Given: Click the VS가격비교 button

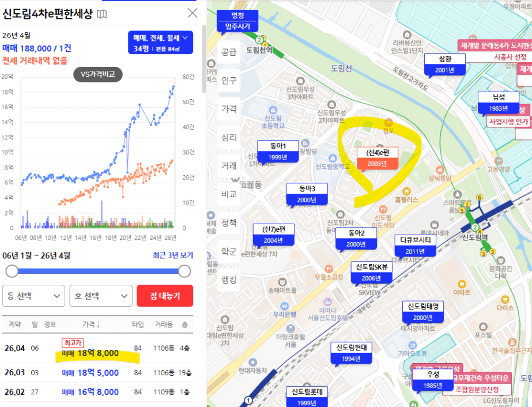Looking at the screenshot, I should point(98,74).
